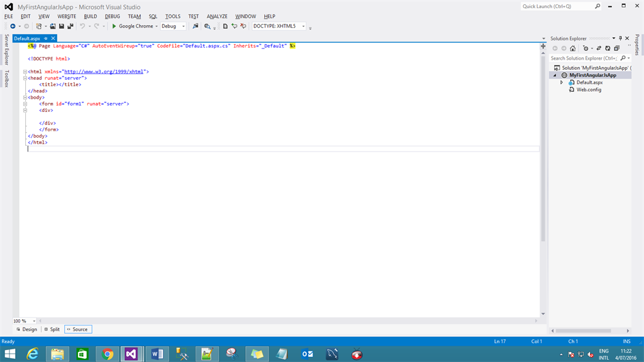Click the editor vertical scrollbar down arrow
Viewport: 644px width, 362px height.
point(543,314)
